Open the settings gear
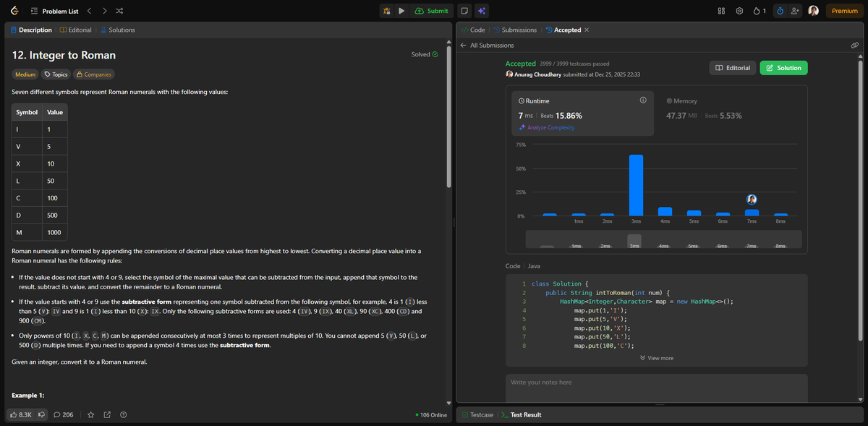868x426 pixels. [739, 11]
